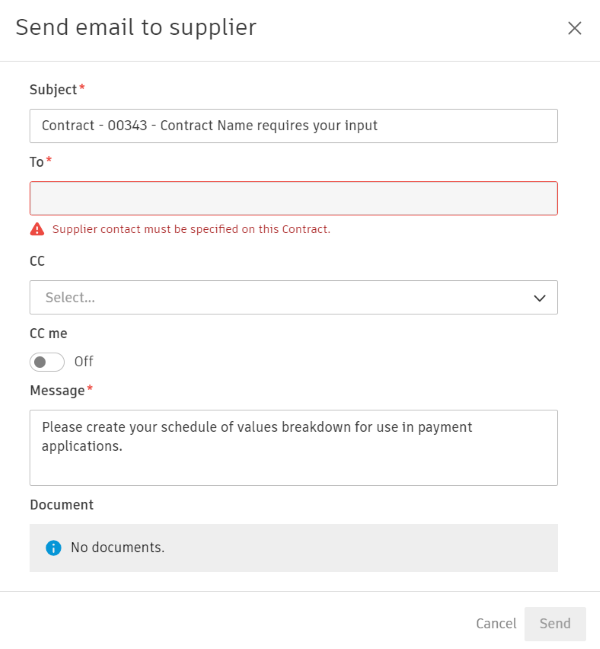Toggle the CC me switch on
The image size is (600, 649).
coord(47,361)
